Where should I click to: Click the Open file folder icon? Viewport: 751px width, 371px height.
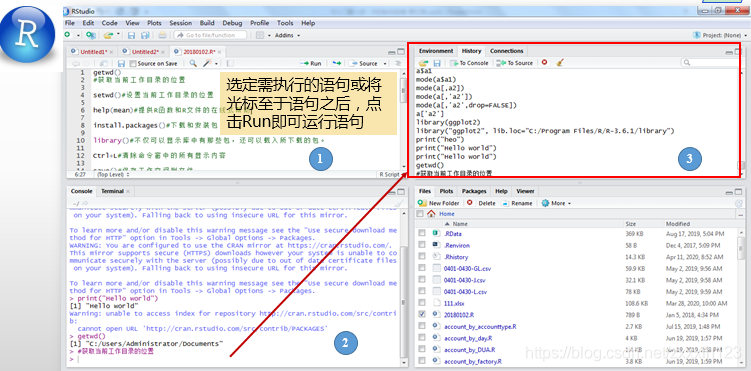(108, 35)
